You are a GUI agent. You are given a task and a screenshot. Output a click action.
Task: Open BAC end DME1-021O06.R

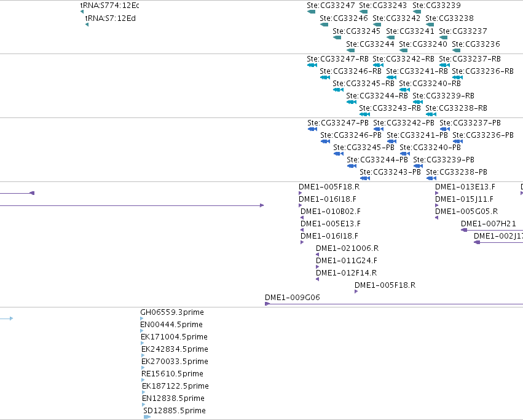click(347, 248)
